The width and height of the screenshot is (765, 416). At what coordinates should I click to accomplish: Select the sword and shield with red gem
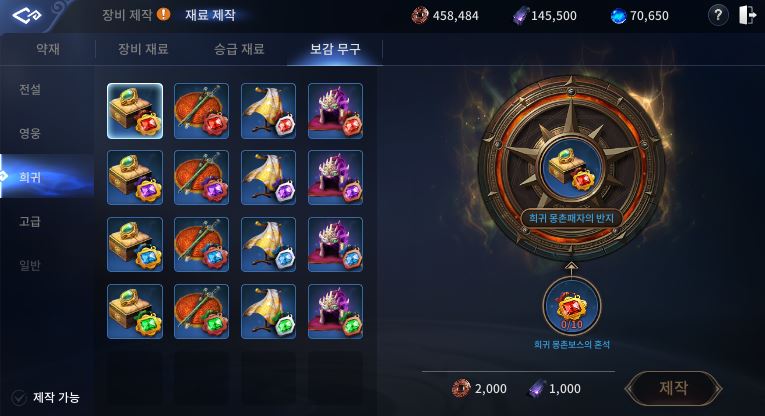[x=201, y=111]
